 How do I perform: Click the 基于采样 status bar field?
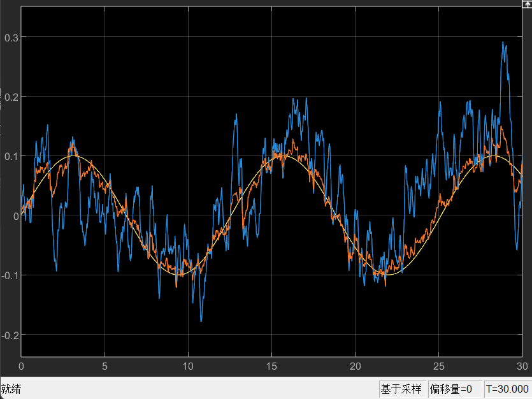401,389
